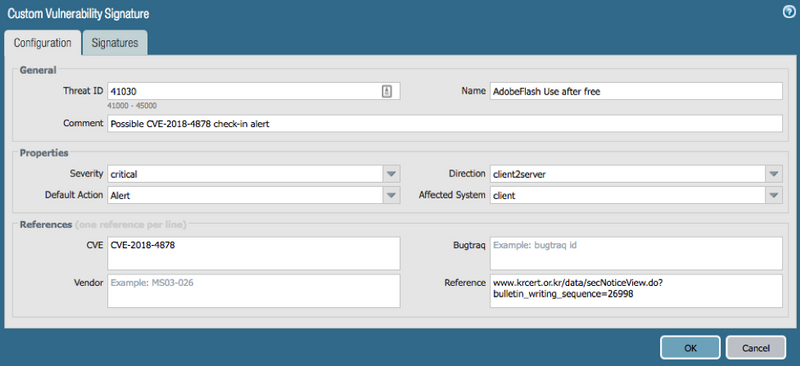Click the Reference URL text area
This screenshot has height=366, width=800.
tap(636, 291)
